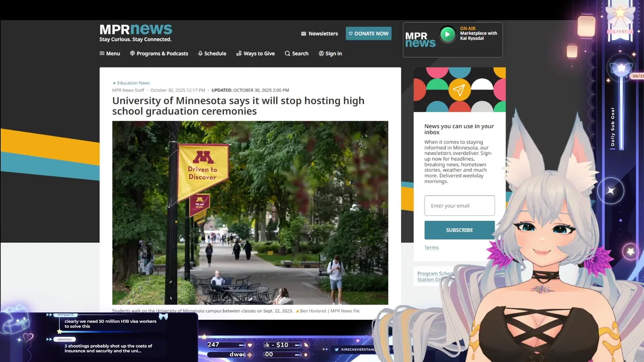Click ubersun chat message about shootings
Image resolution: width=644 pixels, height=362 pixels.
[x=108, y=348]
